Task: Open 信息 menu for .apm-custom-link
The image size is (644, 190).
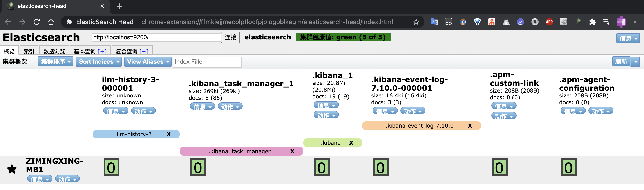Action: (x=504, y=106)
